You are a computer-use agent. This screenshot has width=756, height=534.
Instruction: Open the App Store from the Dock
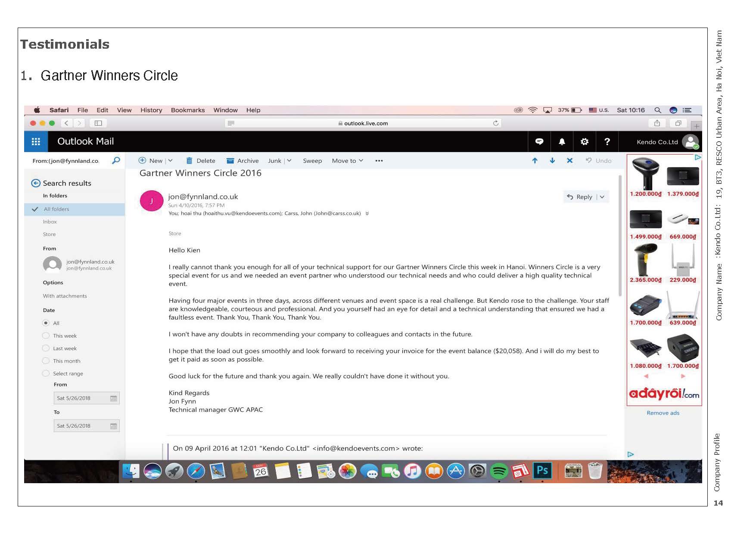(456, 472)
